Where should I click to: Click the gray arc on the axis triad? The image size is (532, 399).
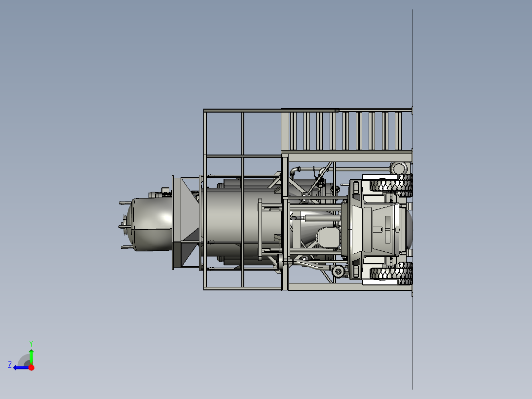coord(24,360)
